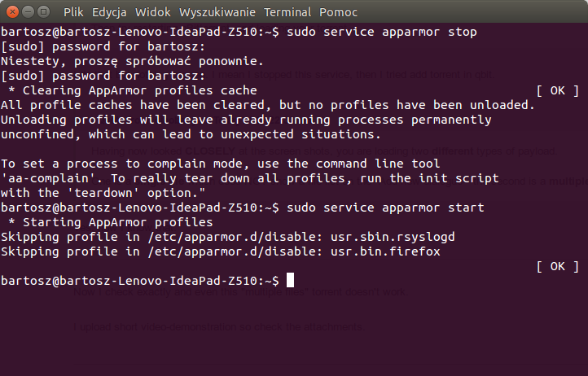The height and width of the screenshot is (376, 588).
Task: Click the OK status after Starting profiles
Action: [x=558, y=266]
